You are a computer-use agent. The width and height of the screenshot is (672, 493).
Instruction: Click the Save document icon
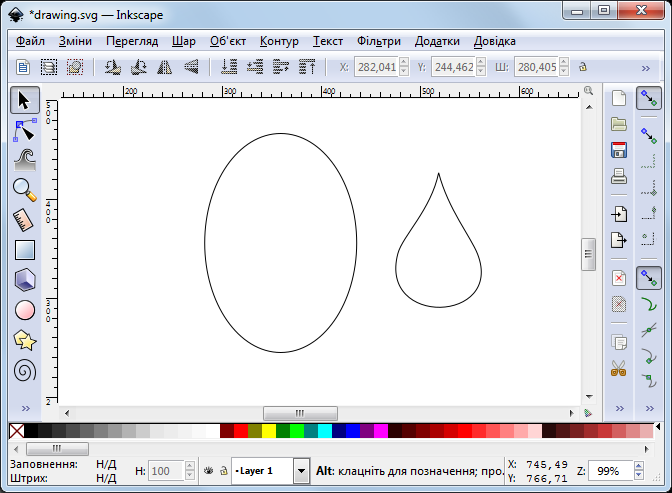[x=619, y=150]
